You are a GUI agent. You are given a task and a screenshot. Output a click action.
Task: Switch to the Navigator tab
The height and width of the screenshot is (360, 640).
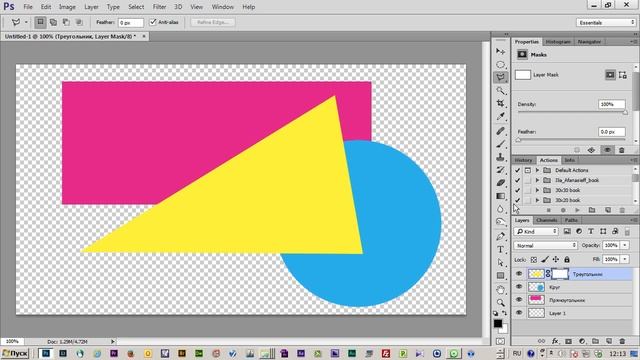pyautogui.click(x=589, y=42)
